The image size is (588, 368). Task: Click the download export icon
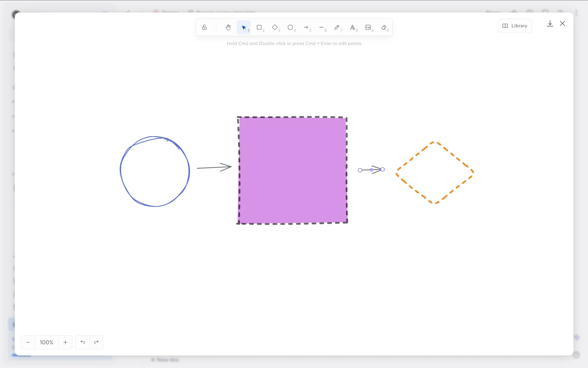550,24
